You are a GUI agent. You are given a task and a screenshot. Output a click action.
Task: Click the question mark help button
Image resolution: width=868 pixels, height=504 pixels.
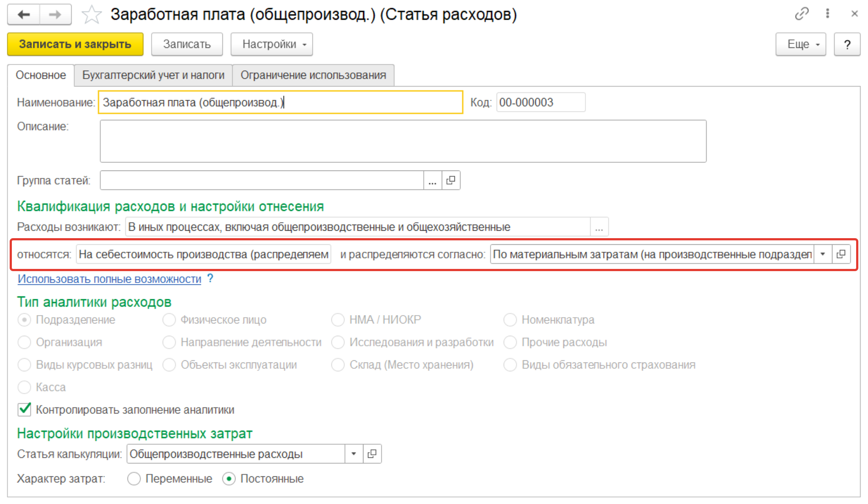847,44
